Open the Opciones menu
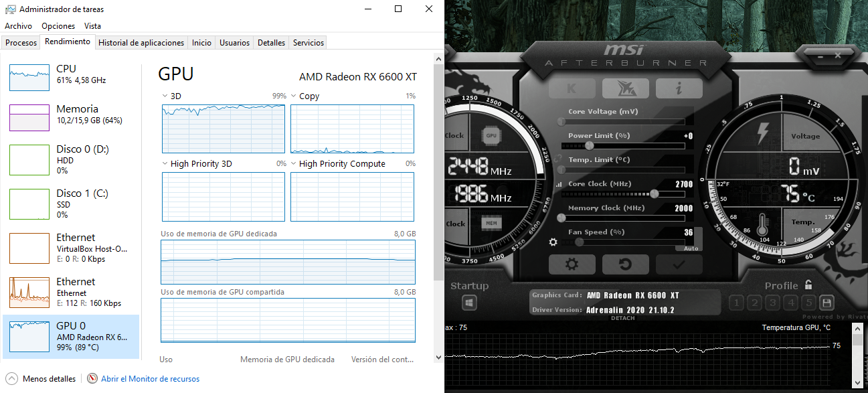This screenshot has width=868, height=393. tap(58, 26)
